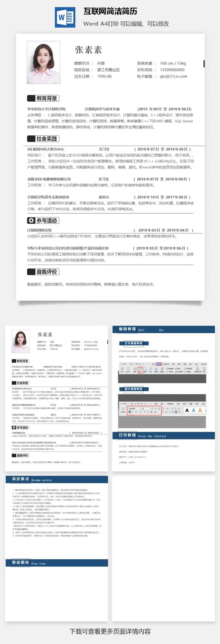Open the 文件 menu in image toolbar

[124, 404]
